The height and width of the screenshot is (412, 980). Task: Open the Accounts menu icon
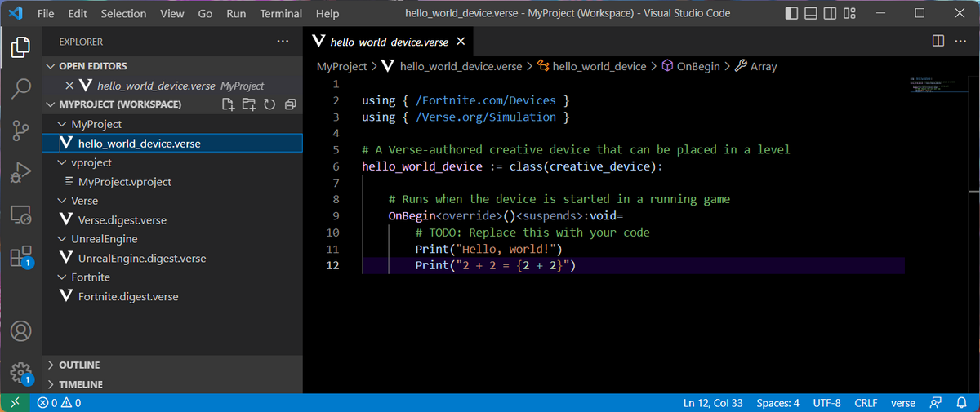coord(20,331)
